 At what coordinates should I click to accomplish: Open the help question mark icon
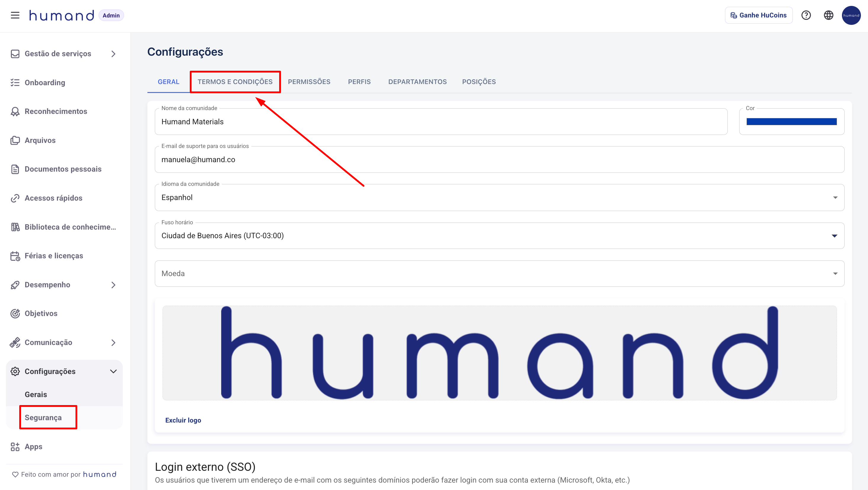[x=806, y=15]
